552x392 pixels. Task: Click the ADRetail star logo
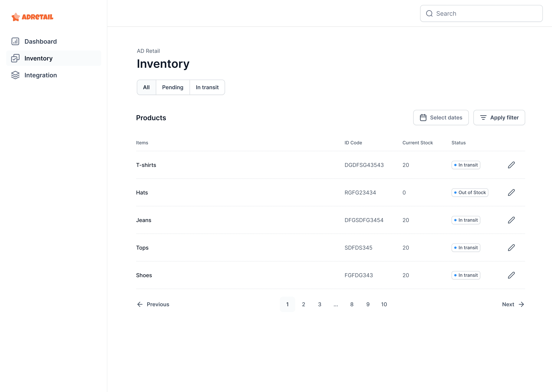(16, 17)
